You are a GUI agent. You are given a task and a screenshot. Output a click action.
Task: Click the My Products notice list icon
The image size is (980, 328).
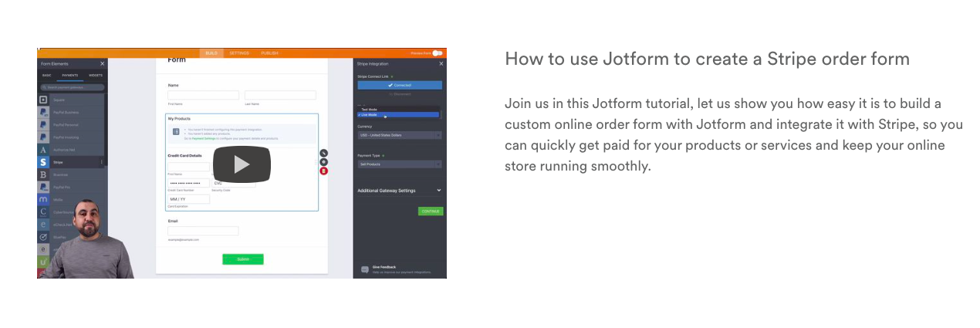click(x=176, y=132)
